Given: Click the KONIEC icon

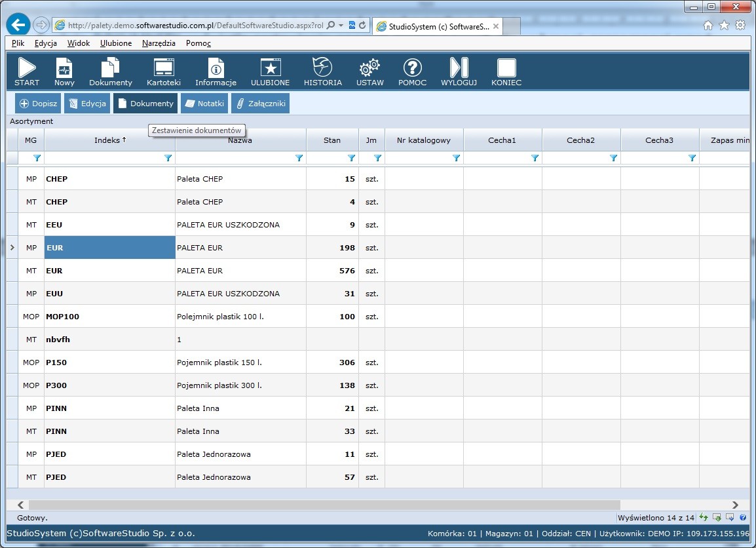Looking at the screenshot, I should point(506,71).
